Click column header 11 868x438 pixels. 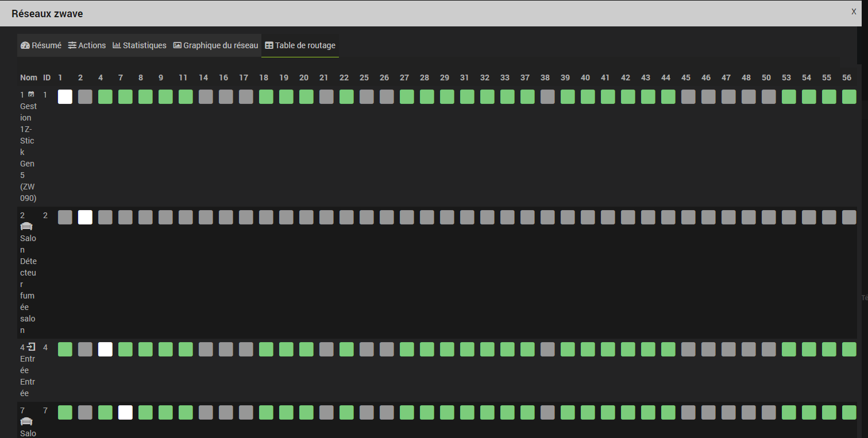pyautogui.click(x=183, y=77)
